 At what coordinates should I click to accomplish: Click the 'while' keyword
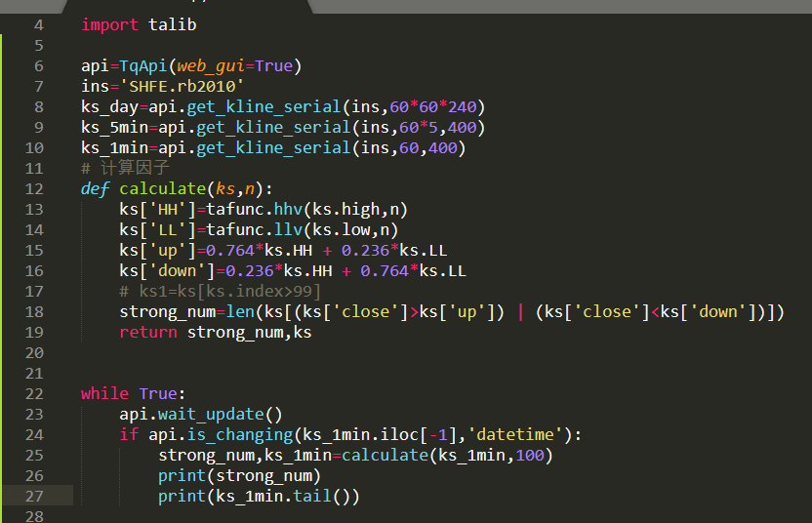tap(105, 394)
